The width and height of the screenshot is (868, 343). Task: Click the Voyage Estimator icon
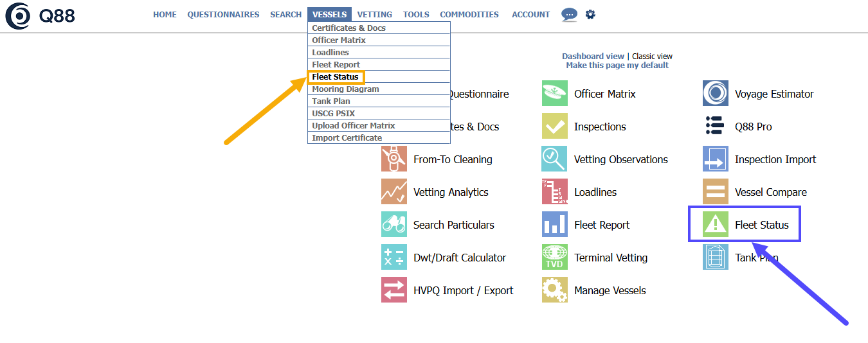pos(715,94)
